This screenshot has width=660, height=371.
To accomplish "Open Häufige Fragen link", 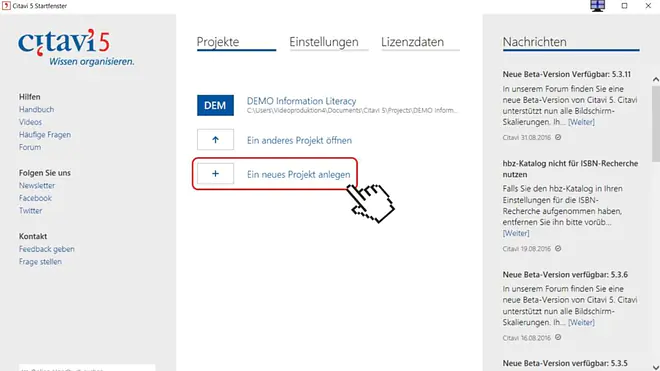I will tap(45, 135).
